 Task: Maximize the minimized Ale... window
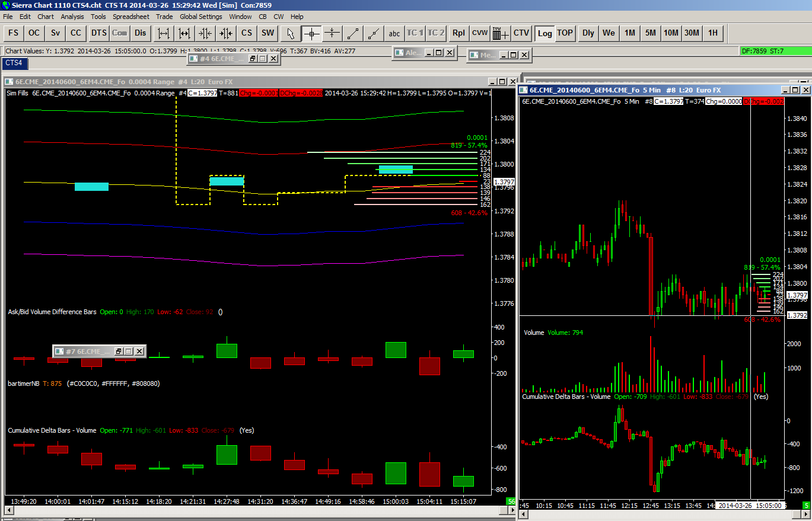pyautogui.click(x=439, y=53)
